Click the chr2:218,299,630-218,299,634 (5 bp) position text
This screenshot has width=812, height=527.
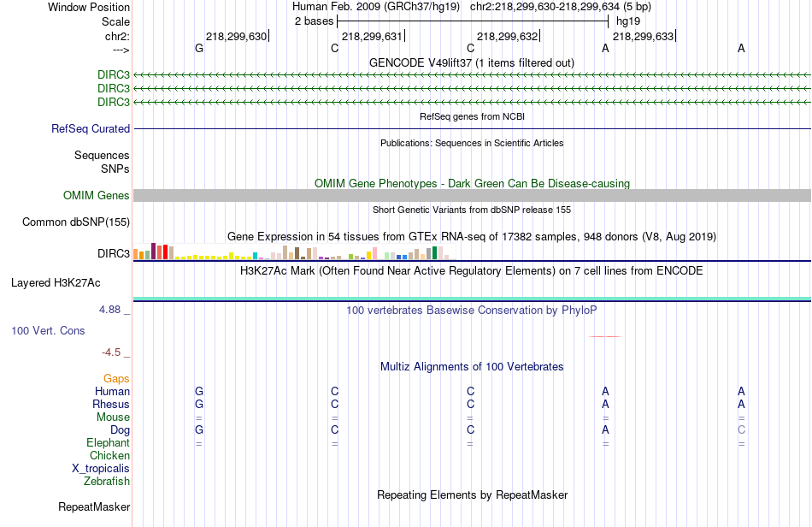(561, 7)
